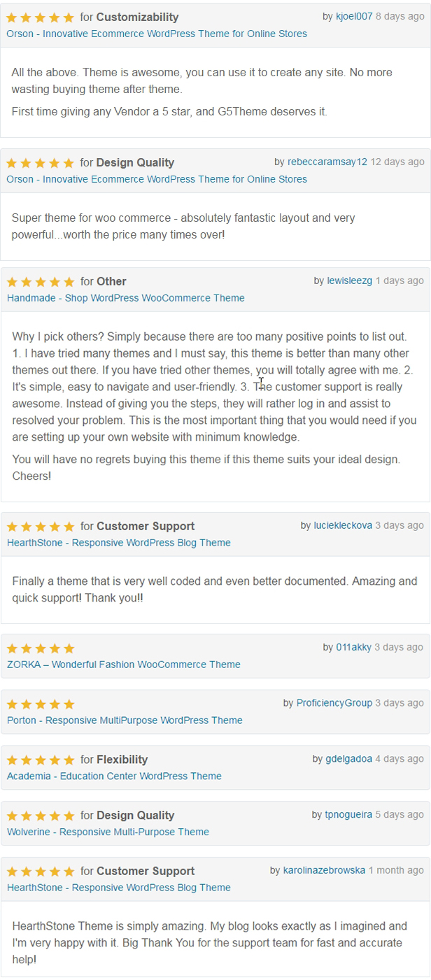
Task: Open the Handmade Shop WooCommerce Theme link
Action: pos(126,298)
